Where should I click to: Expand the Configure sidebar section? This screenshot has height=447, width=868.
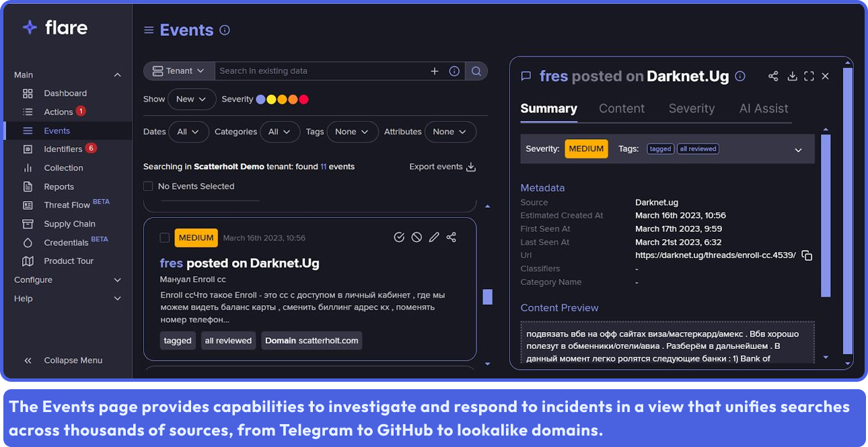coord(118,280)
